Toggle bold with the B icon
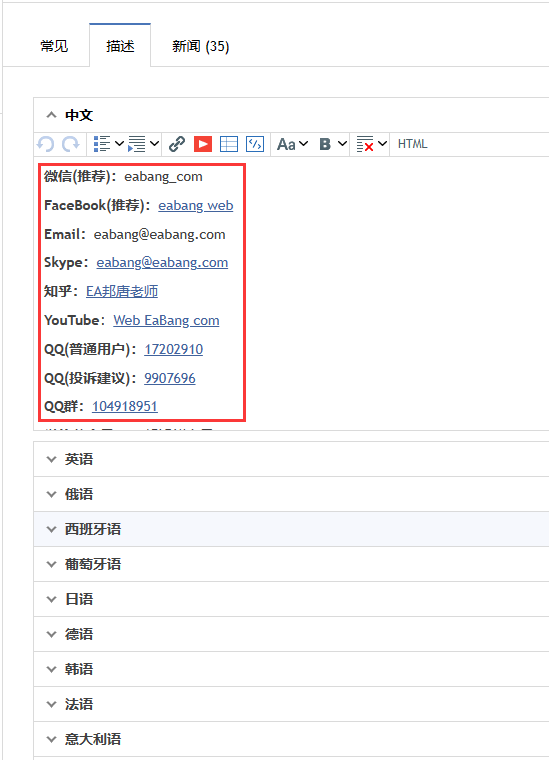Screen dimensions: 549x760 [x=325, y=144]
